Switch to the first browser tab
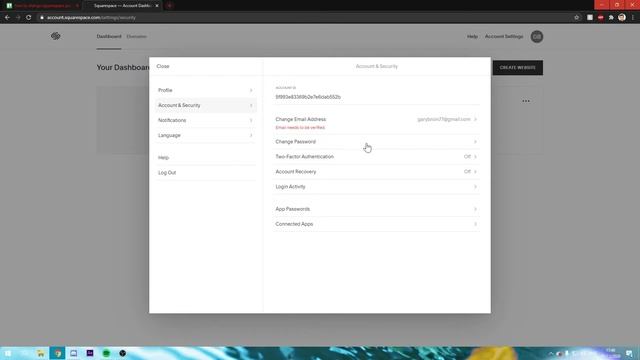The image size is (640, 360). pos(42,6)
